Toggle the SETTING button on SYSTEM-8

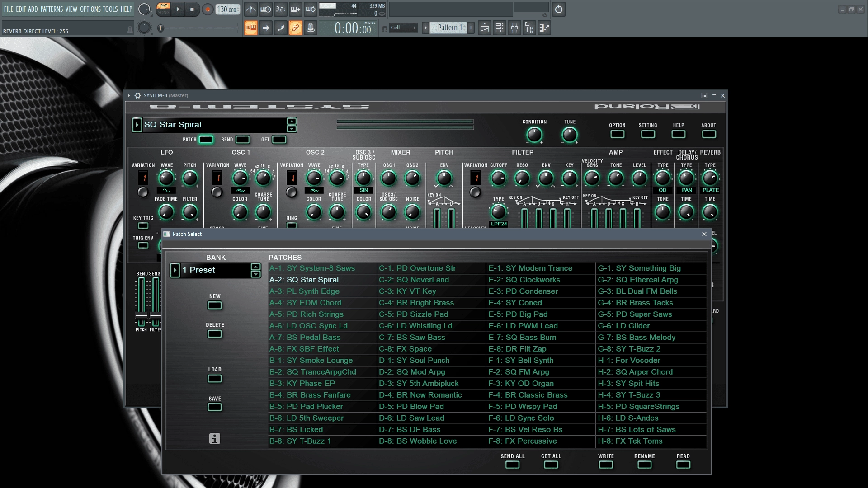point(648,134)
